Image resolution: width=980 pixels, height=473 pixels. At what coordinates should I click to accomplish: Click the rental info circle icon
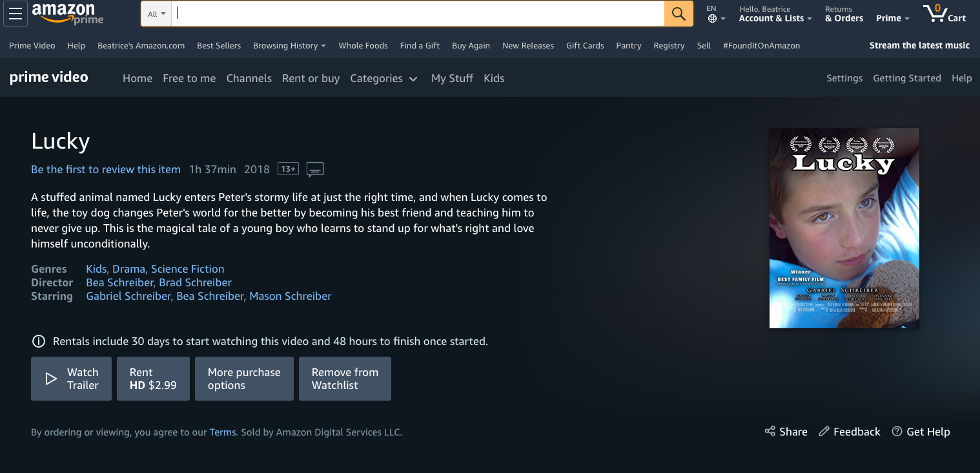[x=39, y=341]
